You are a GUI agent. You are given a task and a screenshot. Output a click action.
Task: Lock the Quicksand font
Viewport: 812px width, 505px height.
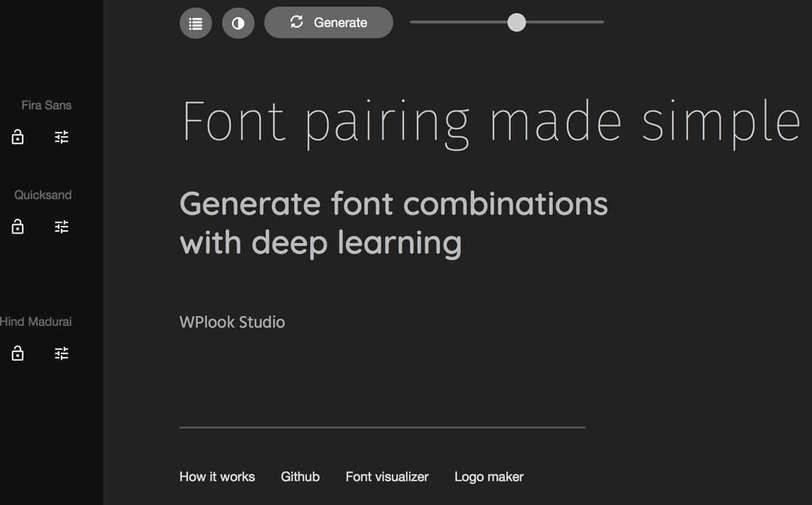(x=18, y=227)
